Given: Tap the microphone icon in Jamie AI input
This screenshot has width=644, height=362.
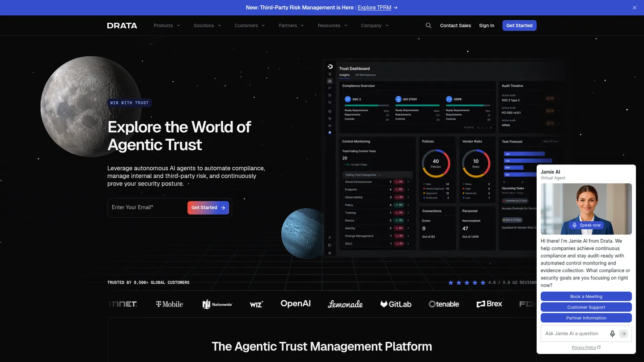Looking at the screenshot, I should point(613,333).
